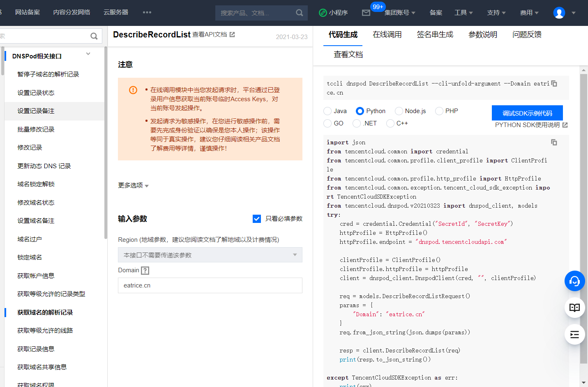Open the 支持 dropdown menu
Image resolution: width=588 pixels, height=387 pixels.
496,13
